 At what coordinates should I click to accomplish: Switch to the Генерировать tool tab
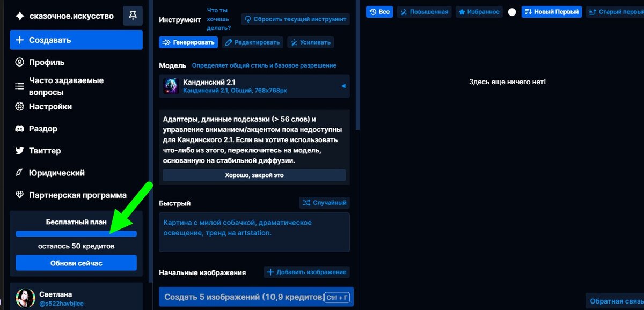(188, 42)
